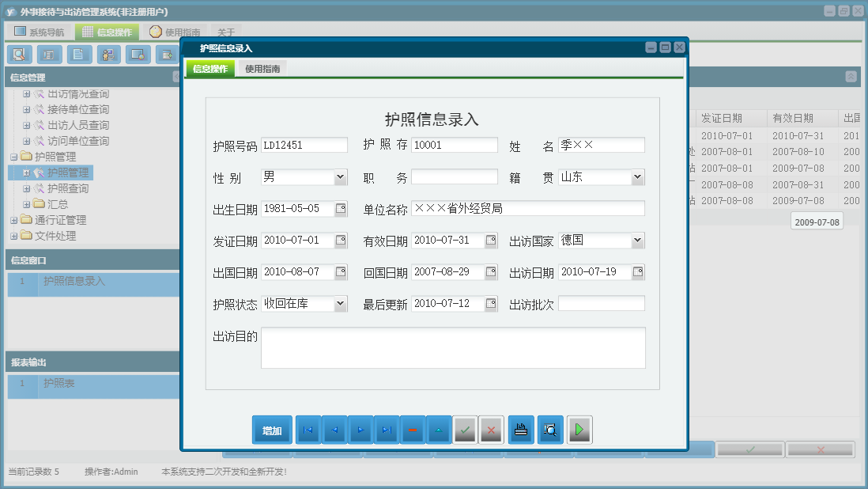
Task: Click the 发证日期 column header
Action: [730, 118]
